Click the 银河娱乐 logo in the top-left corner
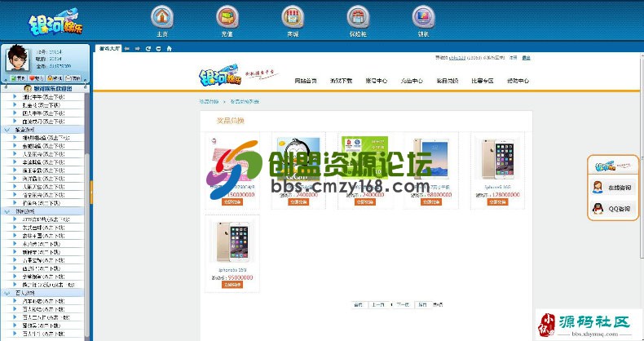This screenshot has height=341, width=644. (x=55, y=23)
